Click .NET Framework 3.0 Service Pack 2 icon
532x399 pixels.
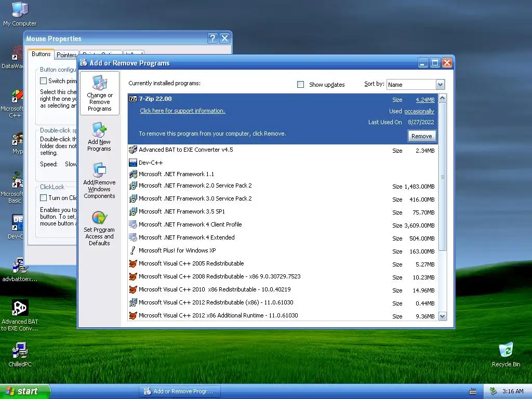point(133,198)
